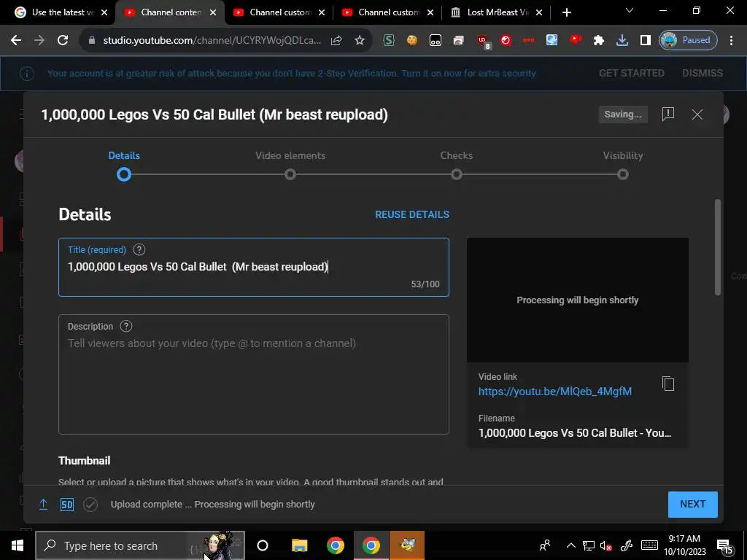
Task: Open the cookie extension icon
Action: point(411,41)
